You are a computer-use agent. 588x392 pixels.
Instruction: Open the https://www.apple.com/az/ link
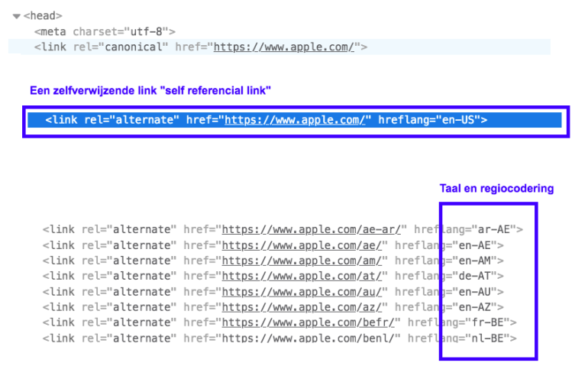point(302,307)
